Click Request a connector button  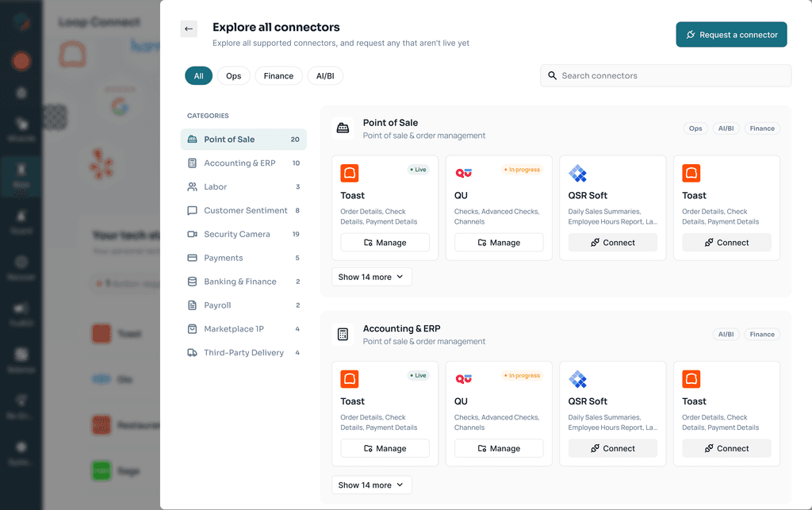point(731,35)
